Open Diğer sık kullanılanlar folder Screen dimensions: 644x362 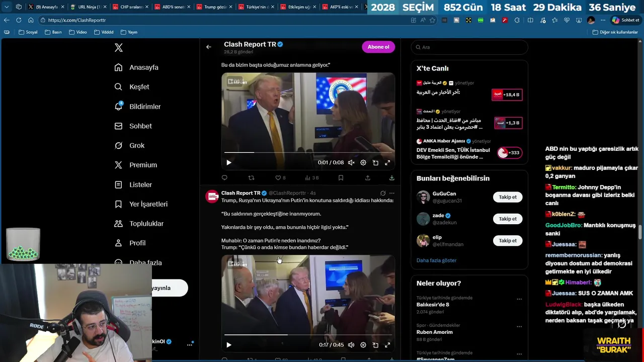coord(615,32)
